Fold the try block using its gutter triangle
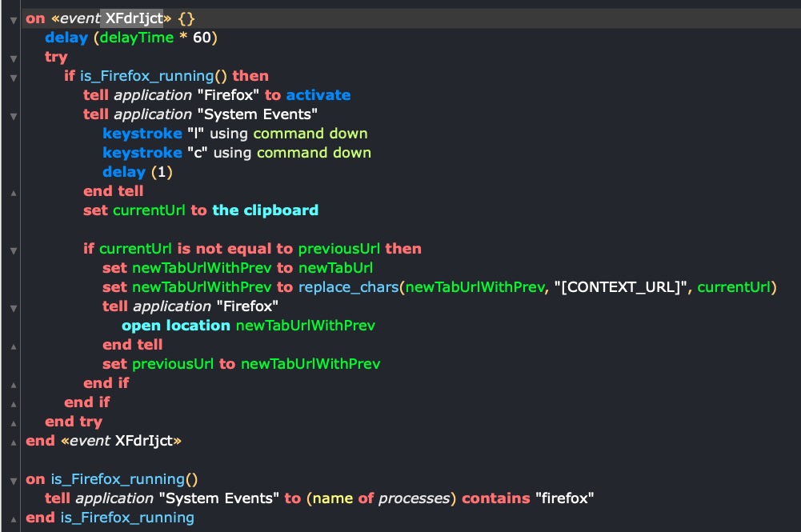 14,57
